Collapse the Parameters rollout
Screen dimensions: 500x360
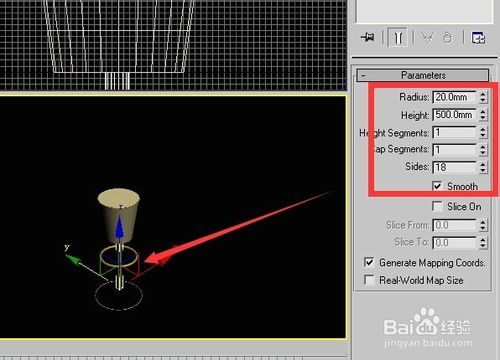pos(423,75)
